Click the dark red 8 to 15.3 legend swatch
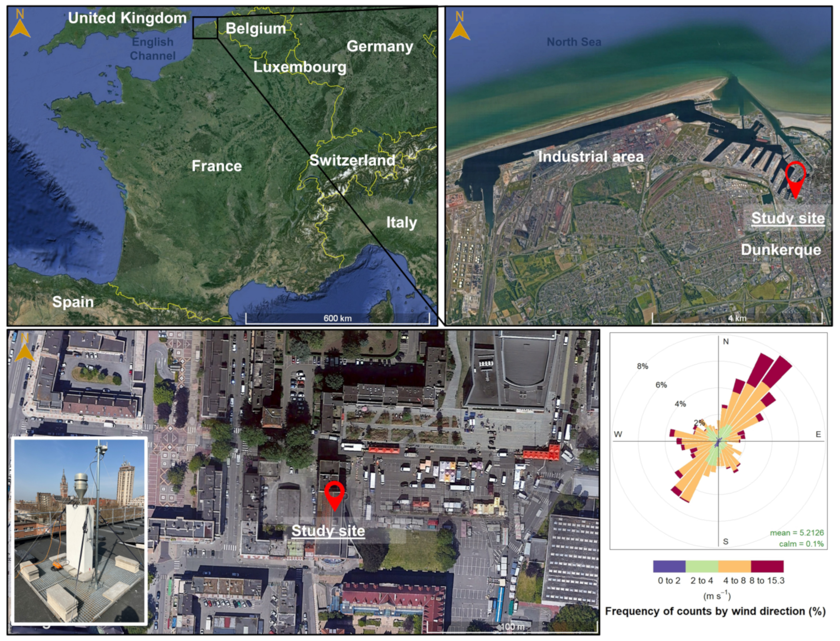The height and width of the screenshot is (641, 840). (x=767, y=567)
